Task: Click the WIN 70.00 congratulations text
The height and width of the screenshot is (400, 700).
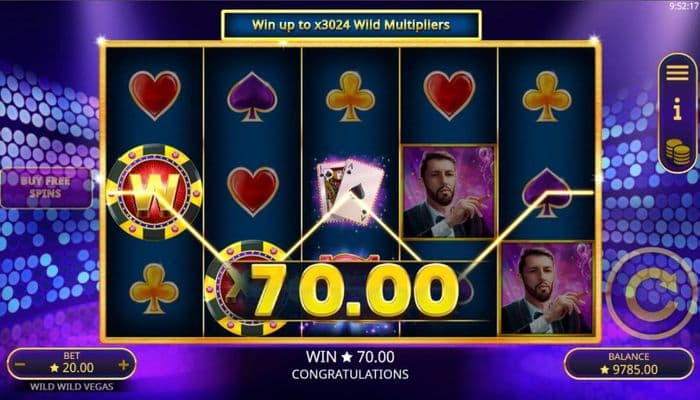Action: pyautogui.click(x=350, y=365)
